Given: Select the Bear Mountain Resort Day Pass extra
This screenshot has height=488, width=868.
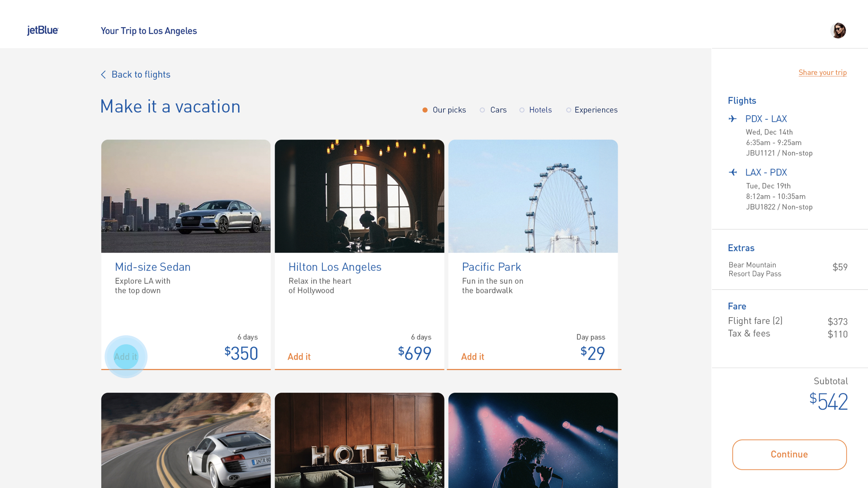Looking at the screenshot, I should coord(754,269).
